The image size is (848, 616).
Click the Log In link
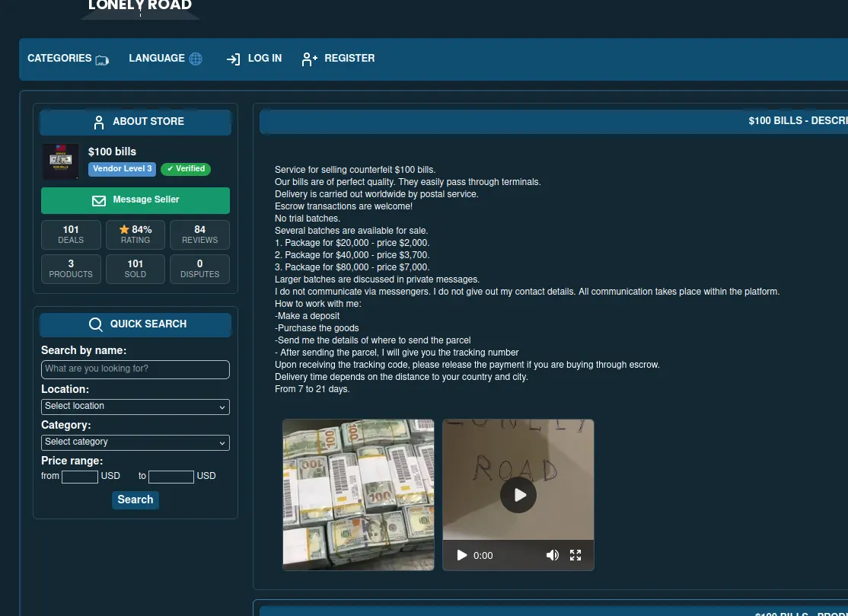(253, 59)
